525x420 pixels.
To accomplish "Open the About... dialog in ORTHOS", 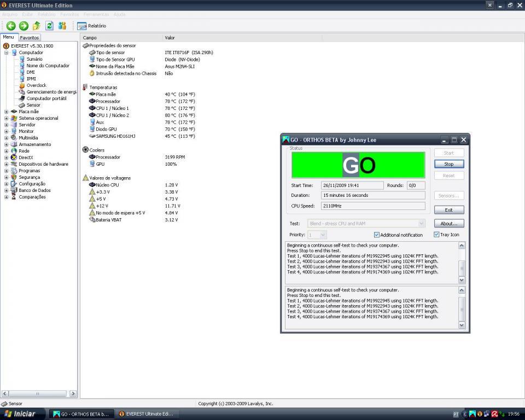I will [448, 223].
